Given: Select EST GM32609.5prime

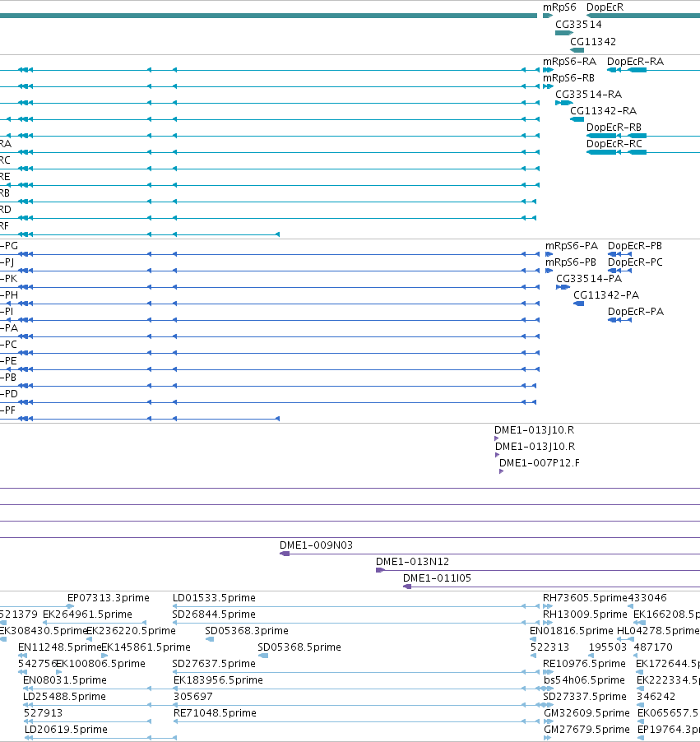Looking at the screenshot, I should pos(548,721).
